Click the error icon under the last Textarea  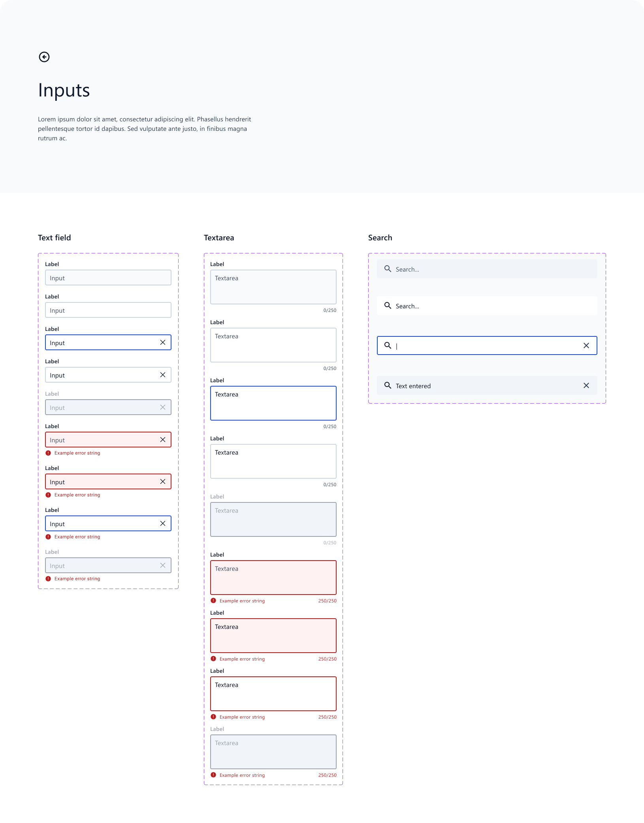pos(213,775)
